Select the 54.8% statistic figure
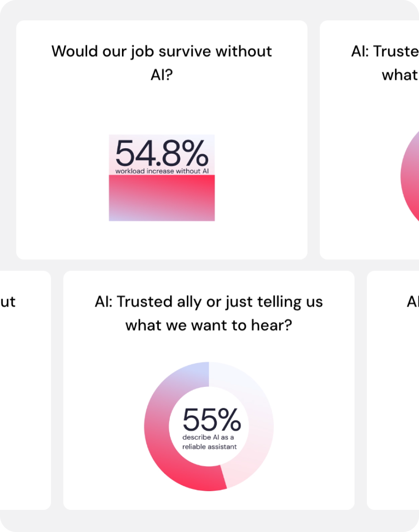Image resolution: width=419 pixels, height=532 pixels. 161,153
